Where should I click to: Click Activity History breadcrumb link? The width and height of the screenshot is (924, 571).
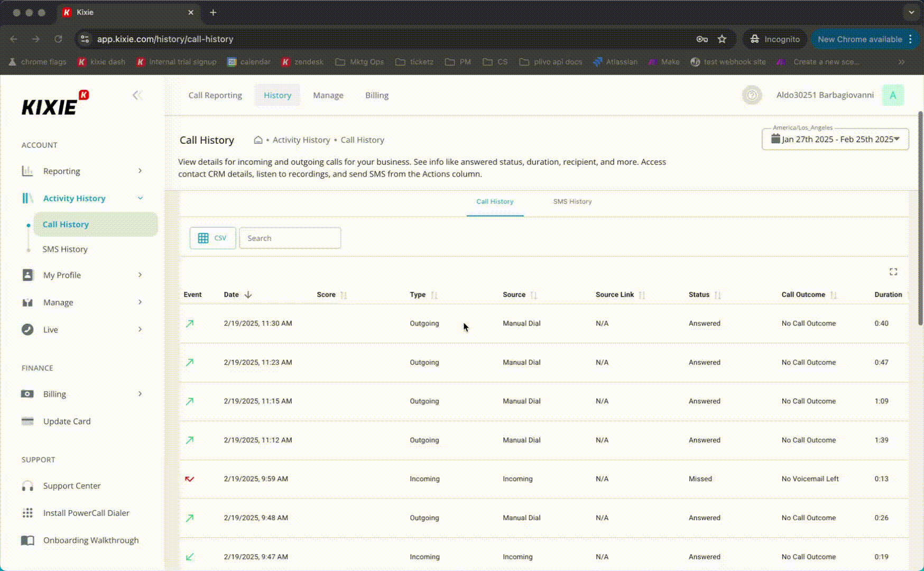[301, 140]
